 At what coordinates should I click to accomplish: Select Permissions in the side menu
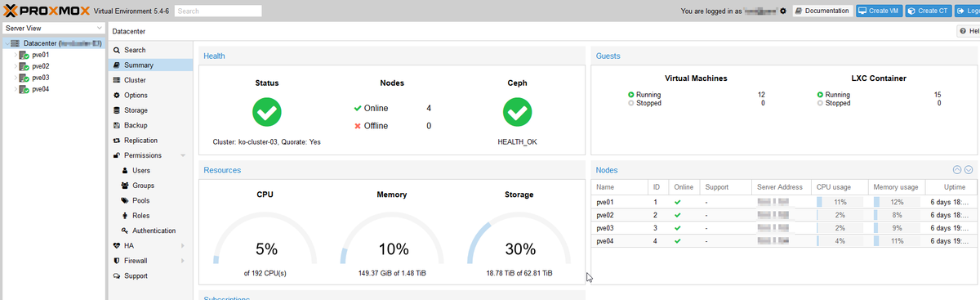tap(142, 155)
